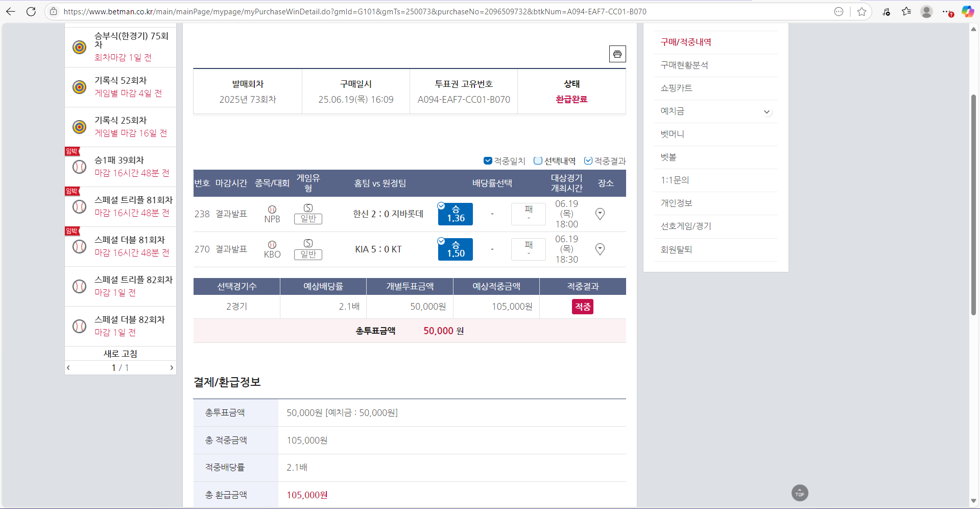Image resolution: width=980 pixels, height=509 pixels.
Task: Click the print icon above the ticket details
Action: (x=617, y=54)
